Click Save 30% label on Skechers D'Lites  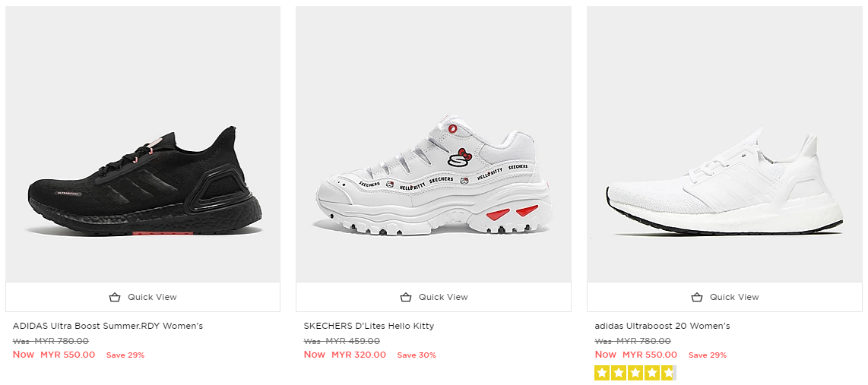click(417, 355)
